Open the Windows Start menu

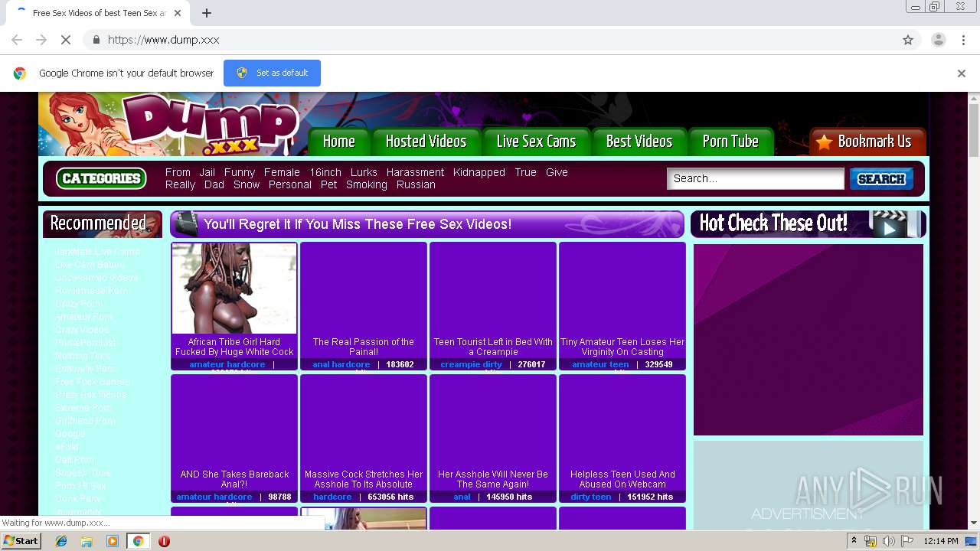point(21,541)
